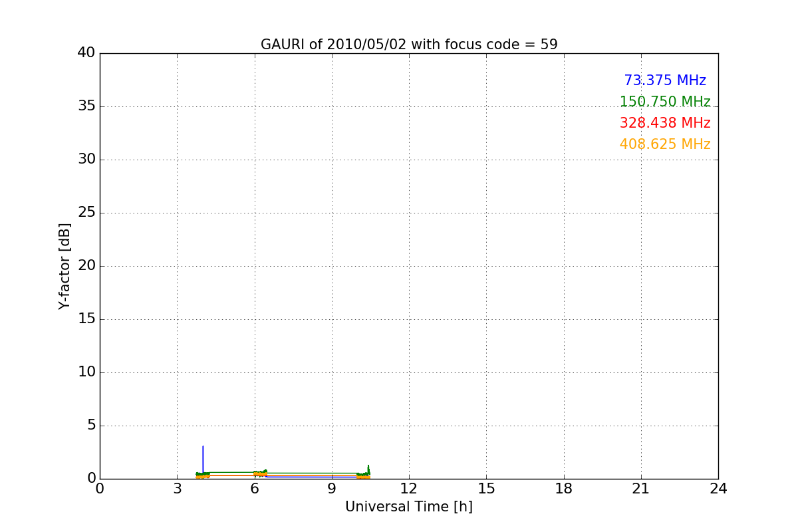Image resolution: width=798 pixels, height=532 pixels.
Task: Click the y-axis tick label 35
Action: coord(86,106)
